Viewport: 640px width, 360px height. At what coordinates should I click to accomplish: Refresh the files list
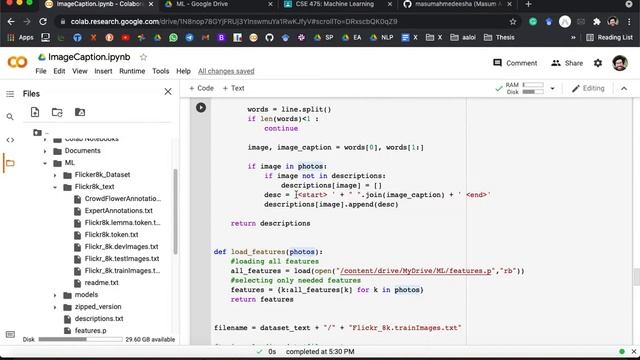(57, 112)
